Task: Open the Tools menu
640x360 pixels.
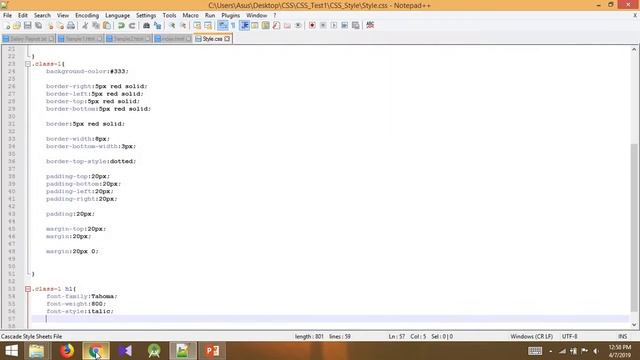Action: point(169,15)
